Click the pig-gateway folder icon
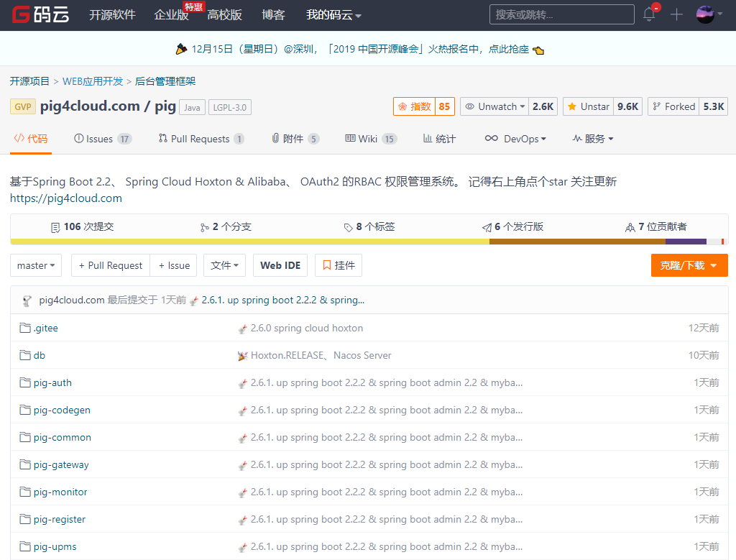Image resolution: width=736 pixels, height=560 pixels. 25,464
